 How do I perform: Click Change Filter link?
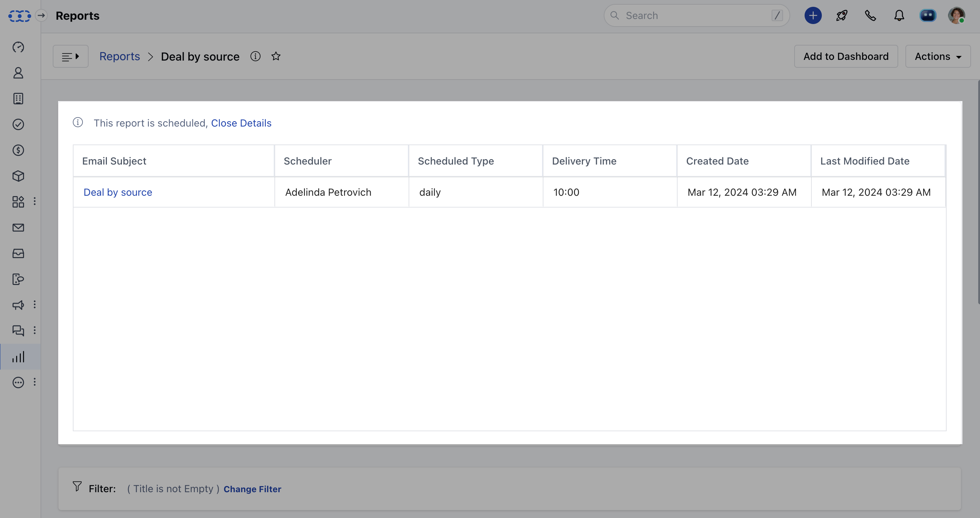pyautogui.click(x=252, y=489)
